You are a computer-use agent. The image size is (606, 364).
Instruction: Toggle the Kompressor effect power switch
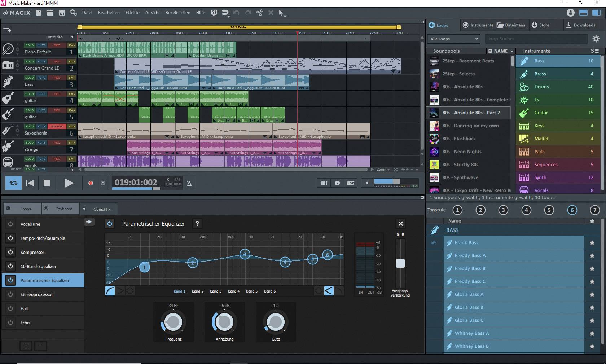click(10, 252)
